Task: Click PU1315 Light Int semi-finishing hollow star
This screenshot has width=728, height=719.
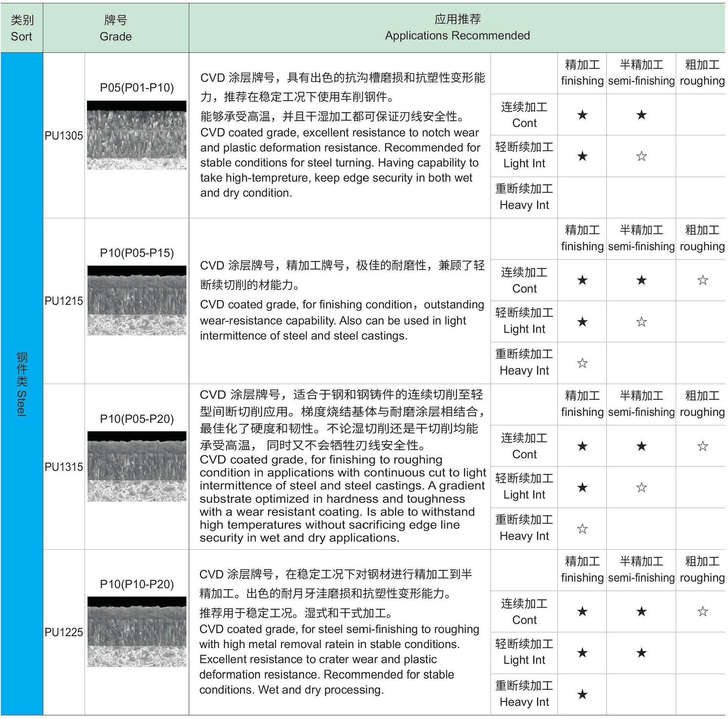Action: click(x=641, y=487)
